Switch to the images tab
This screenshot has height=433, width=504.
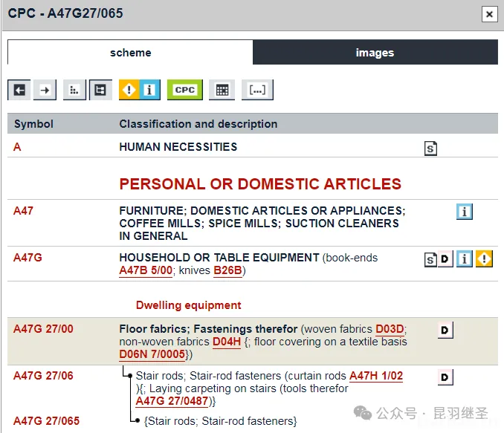pos(375,53)
